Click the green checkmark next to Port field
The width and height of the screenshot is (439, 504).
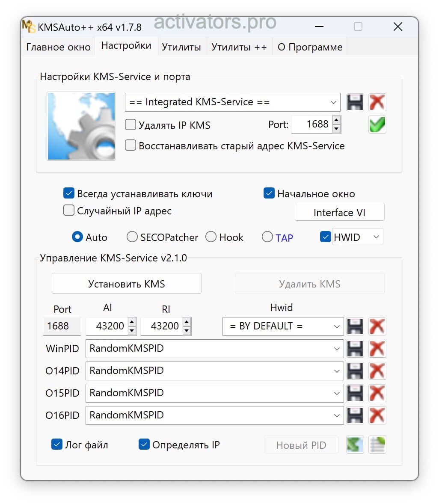[x=377, y=125]
